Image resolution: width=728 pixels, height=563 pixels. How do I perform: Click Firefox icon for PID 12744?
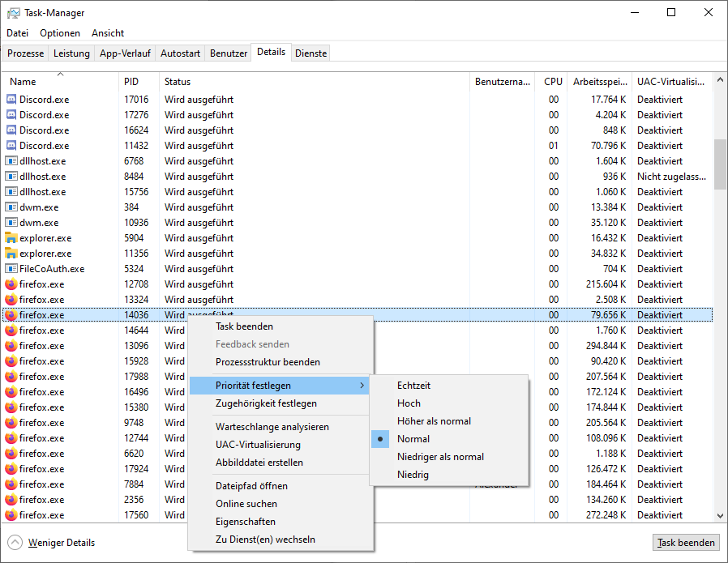click(11, 437)
